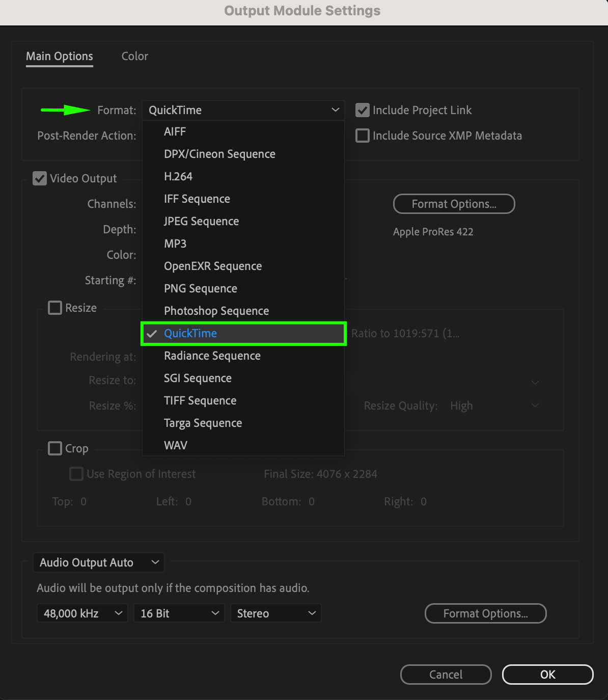This screenshot has width=608, height=700.
Task: Enable the Resize checkbox
Action: pyautogui.click(x=55, y=308)
